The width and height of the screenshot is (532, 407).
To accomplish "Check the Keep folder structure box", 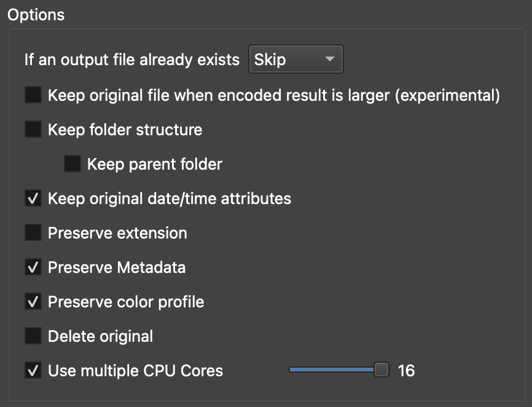I will [33, 130].
